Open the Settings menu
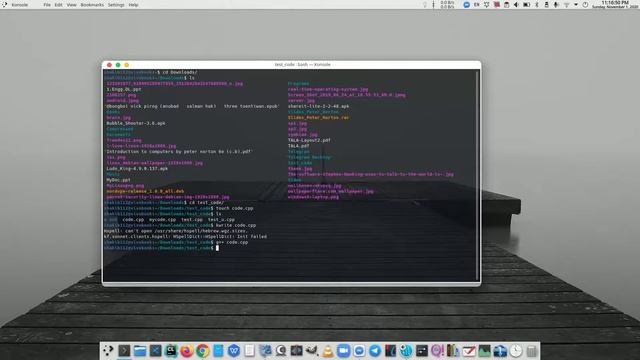The width and height of the screenshot is (640, 360). pos(116,5)
